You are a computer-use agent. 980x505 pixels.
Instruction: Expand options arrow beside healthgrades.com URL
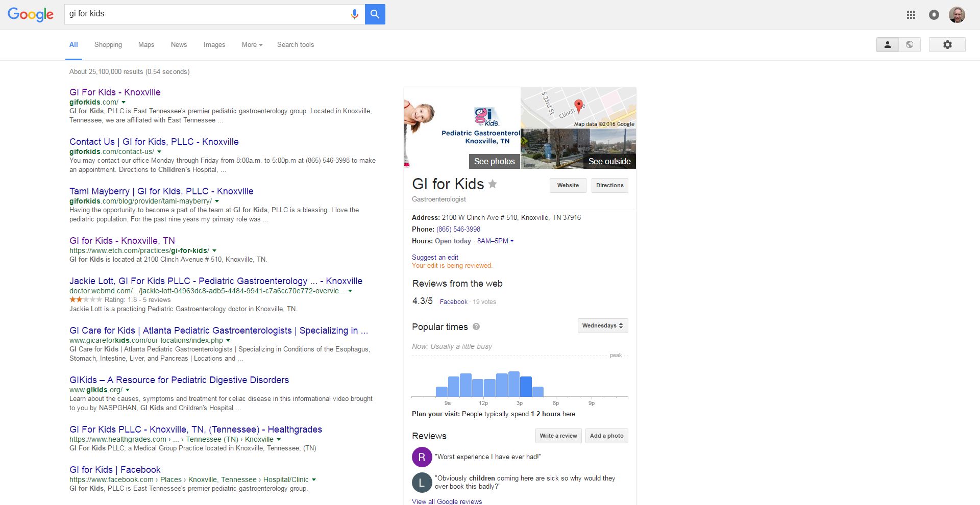(x=279, y=440)
